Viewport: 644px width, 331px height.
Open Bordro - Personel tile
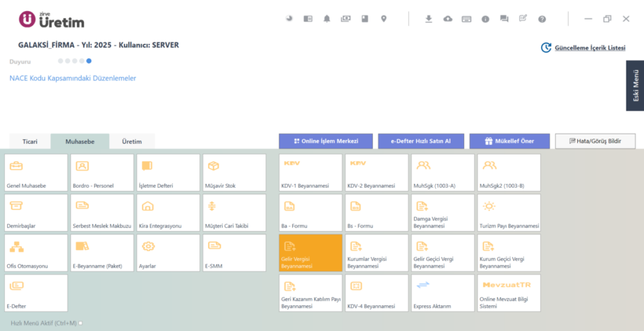pyautogui.click(x=103, y=173)
